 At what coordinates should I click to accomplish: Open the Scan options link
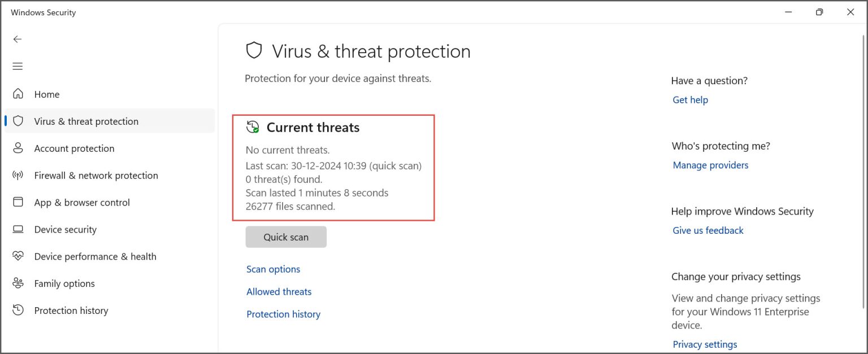273,269
